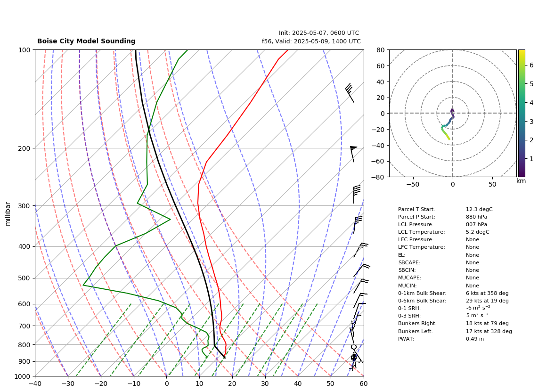Image resolution: width=538 pixels, height=392 pixels.
Task: Click the hodograph color bar near 2 km
Action: pos(521,140)
